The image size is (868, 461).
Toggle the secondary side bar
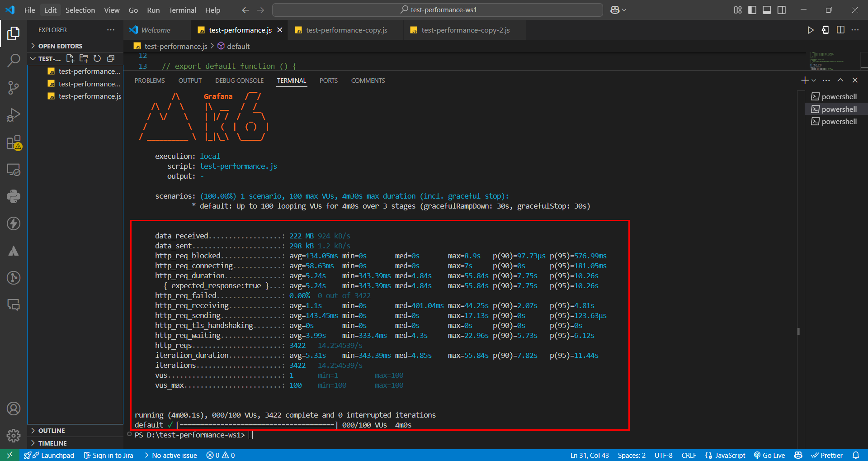click(782, 10)
